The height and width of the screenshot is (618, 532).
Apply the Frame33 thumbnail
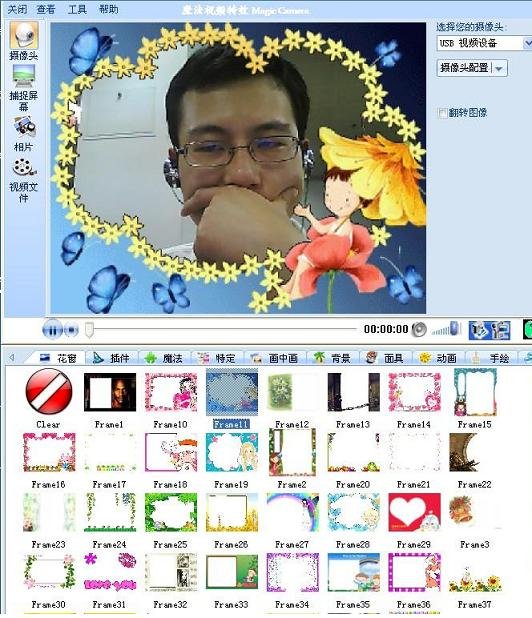point(232,572)
